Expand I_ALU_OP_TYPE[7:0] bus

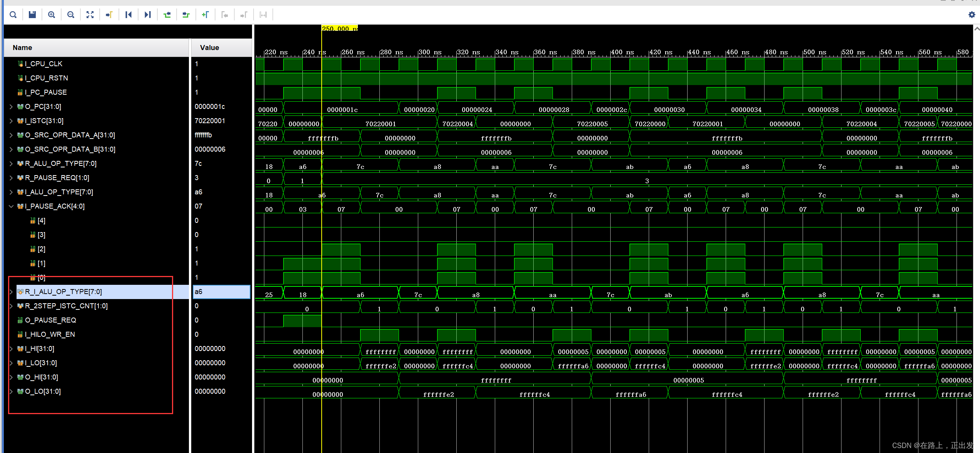[11, 192]
